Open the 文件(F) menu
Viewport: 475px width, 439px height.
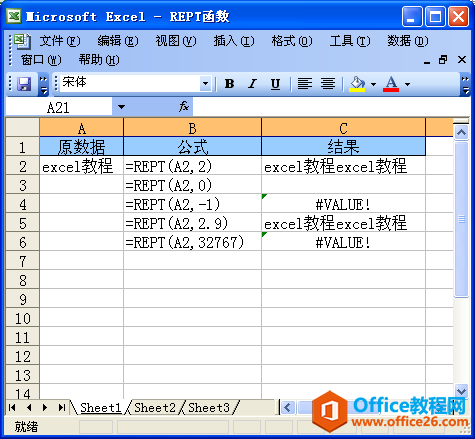click(60, 41)
